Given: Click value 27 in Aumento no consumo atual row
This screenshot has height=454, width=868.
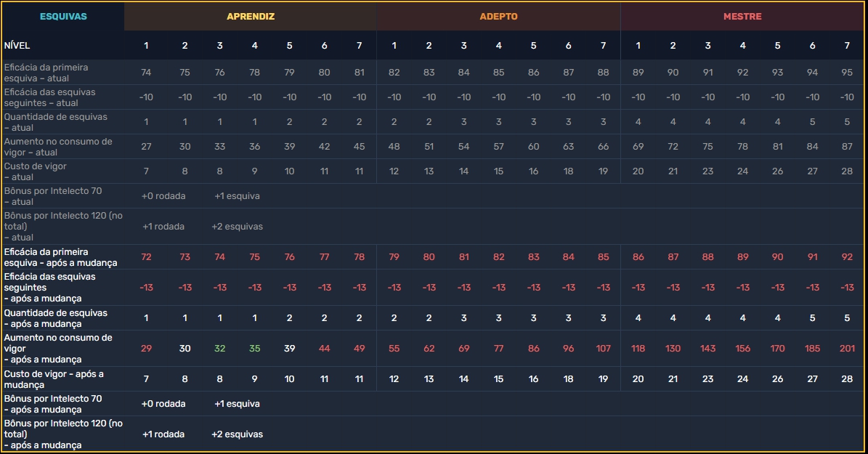Looking at the screenshot, I should pos(146,147).
